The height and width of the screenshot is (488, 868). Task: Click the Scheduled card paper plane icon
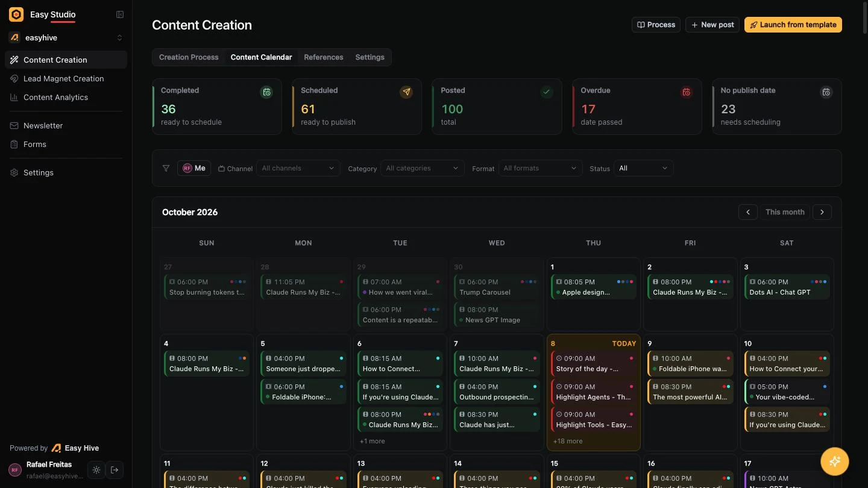[x=406, y=92]
